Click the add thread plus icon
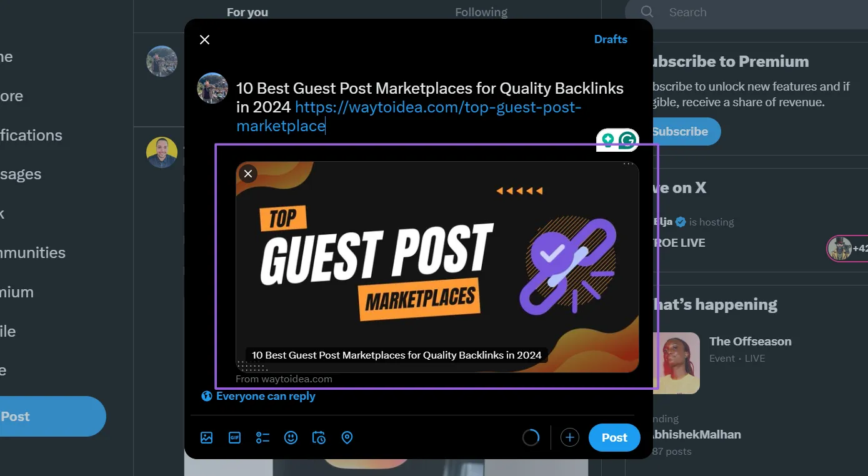This screenshot has width=868, height=476. pos(569,438)
